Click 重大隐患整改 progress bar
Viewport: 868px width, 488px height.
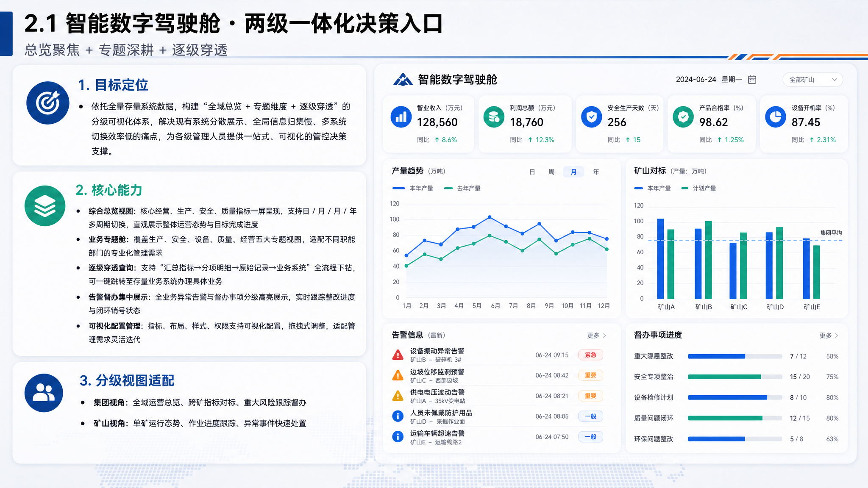pos(735,356)
